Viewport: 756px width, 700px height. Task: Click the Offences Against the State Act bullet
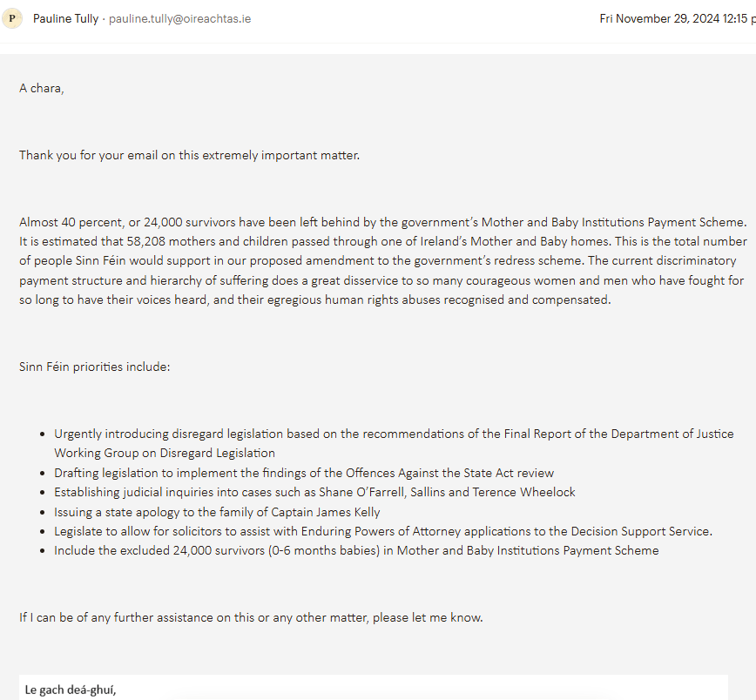tap(304, 473)
